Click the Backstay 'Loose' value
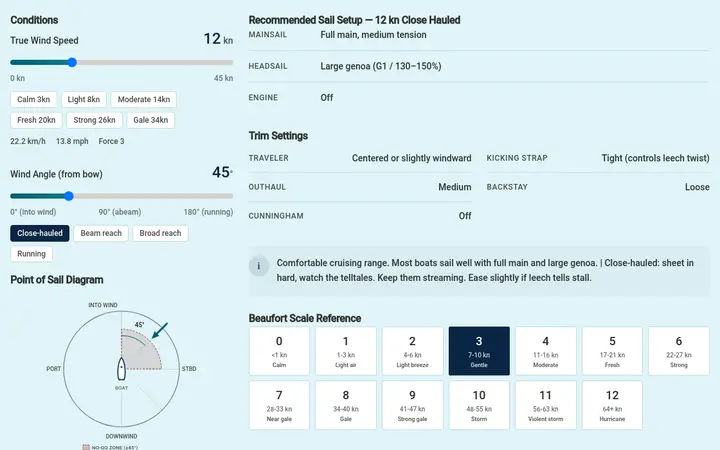The width and height of the screenshot is (720, 450). click(697, 187)
